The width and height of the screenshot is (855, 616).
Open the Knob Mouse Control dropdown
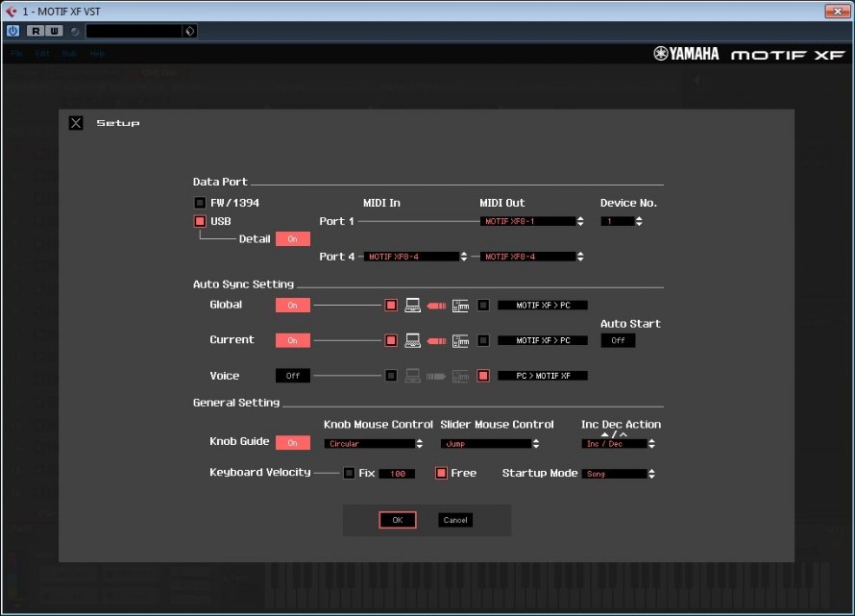point(374,444)
